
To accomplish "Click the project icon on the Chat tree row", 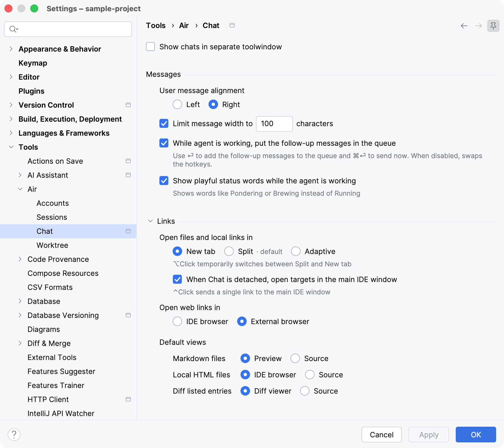I will pyautogui.click(x=128, y=231).
